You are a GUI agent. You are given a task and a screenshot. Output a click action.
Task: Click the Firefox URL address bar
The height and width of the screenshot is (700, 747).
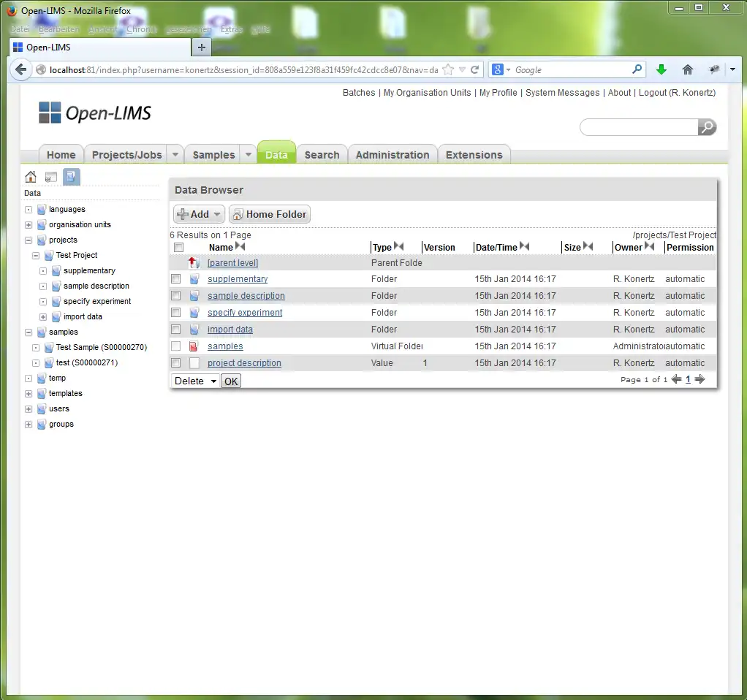[x=243, y=70]
